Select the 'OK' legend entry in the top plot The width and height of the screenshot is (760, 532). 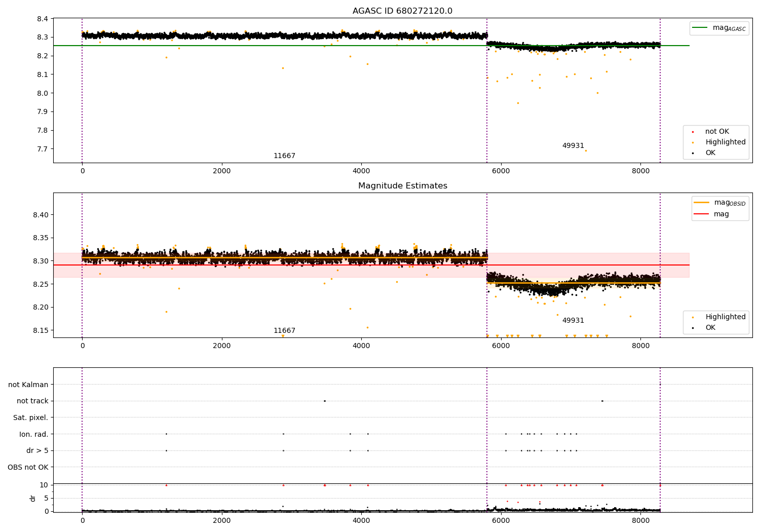click(710, 153)
